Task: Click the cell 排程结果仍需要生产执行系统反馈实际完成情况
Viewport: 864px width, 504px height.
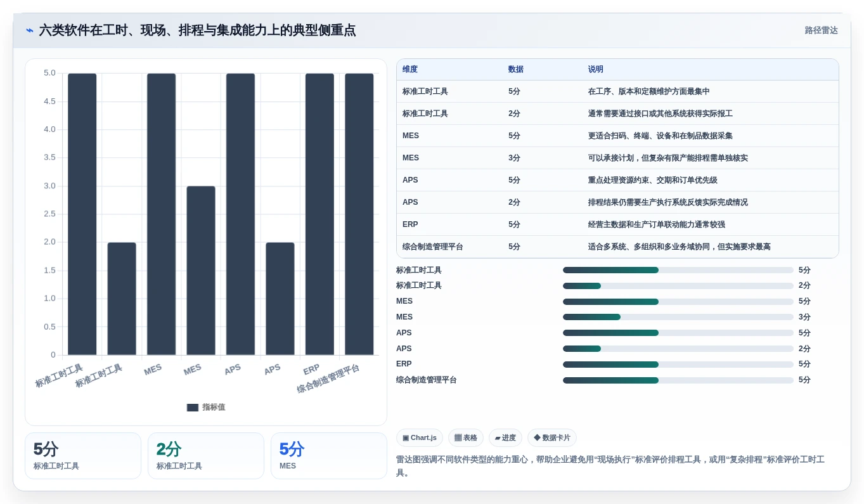Action: [667, 202]
